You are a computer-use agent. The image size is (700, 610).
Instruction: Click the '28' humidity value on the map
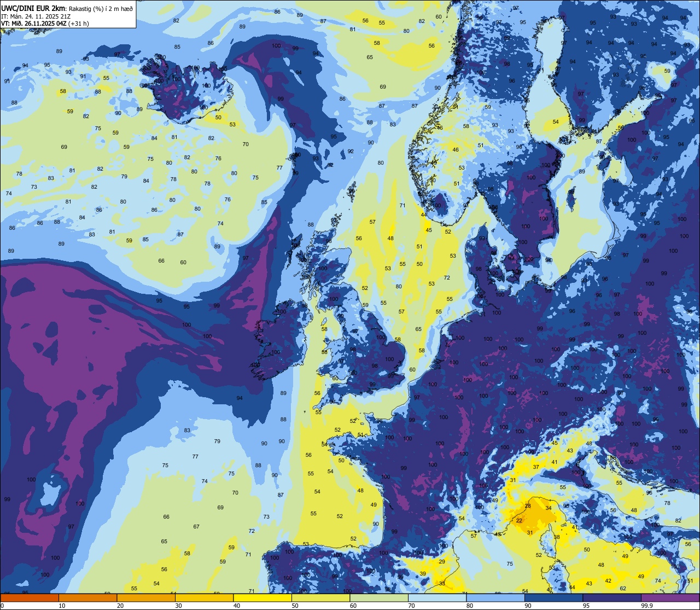pos(528,506)
